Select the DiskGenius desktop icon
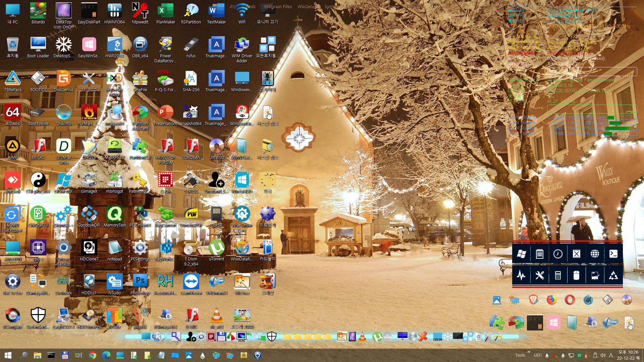This screenshot has width=644, height=362. coord(63,81)
